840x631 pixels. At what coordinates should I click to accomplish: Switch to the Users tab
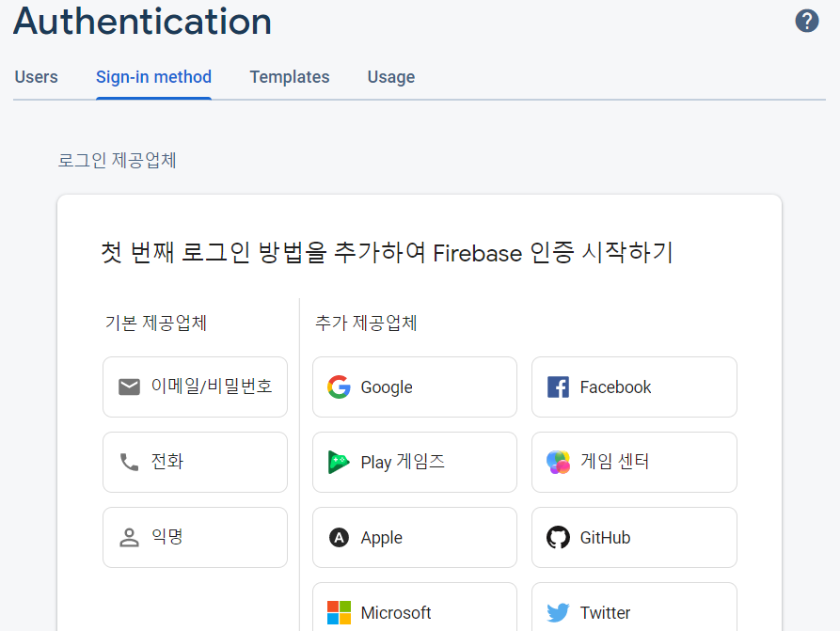(36, 77)
